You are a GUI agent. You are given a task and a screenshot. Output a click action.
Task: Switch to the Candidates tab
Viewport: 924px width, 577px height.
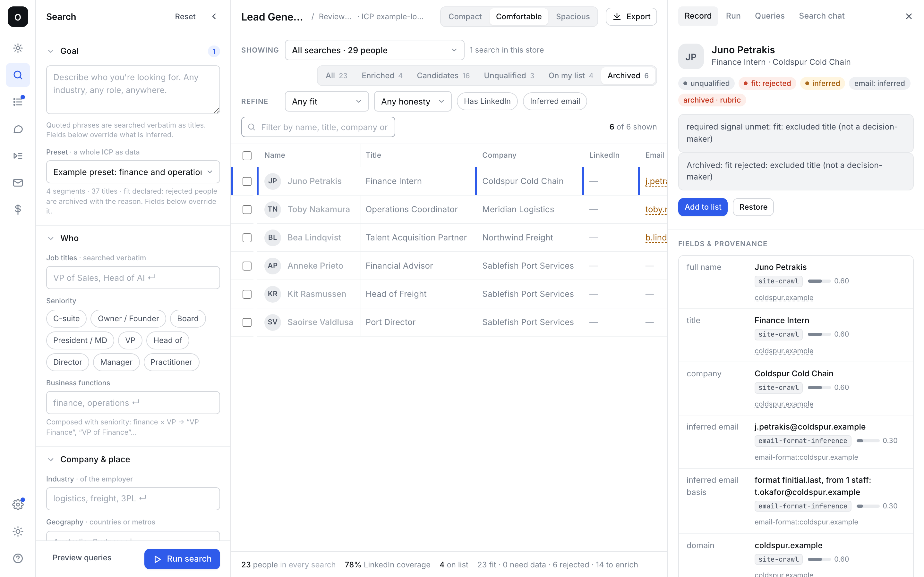(x=443, y=76)
